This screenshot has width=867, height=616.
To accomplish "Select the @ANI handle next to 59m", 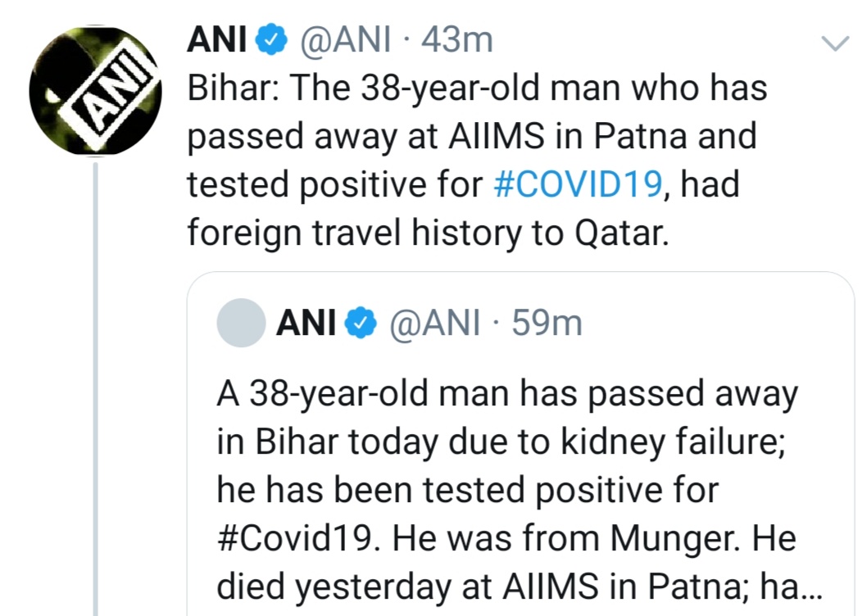I will [435, 323].
